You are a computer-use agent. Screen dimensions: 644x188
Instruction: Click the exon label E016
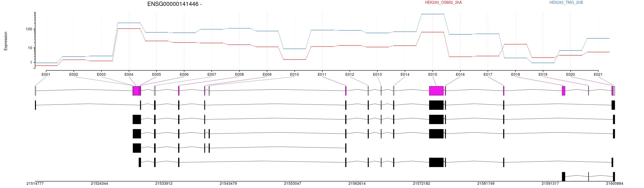pos(460,74)
